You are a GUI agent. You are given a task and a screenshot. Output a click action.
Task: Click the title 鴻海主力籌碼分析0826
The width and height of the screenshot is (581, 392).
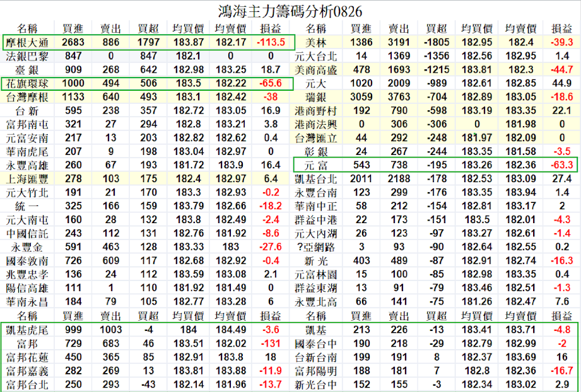tap(290, 11)
